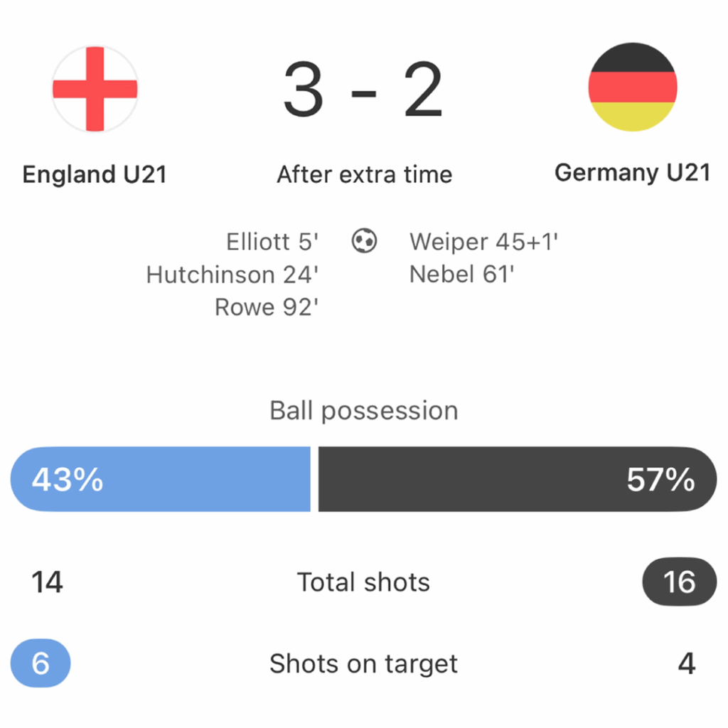
Task: Click the highlighted 16 total shots badge
Action: coord(679,582)
